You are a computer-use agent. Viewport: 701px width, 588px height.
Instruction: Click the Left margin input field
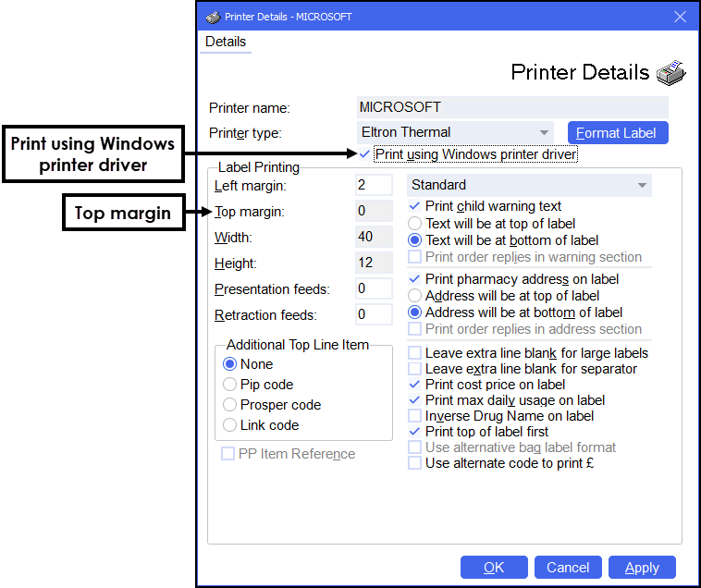click(375, 186)
